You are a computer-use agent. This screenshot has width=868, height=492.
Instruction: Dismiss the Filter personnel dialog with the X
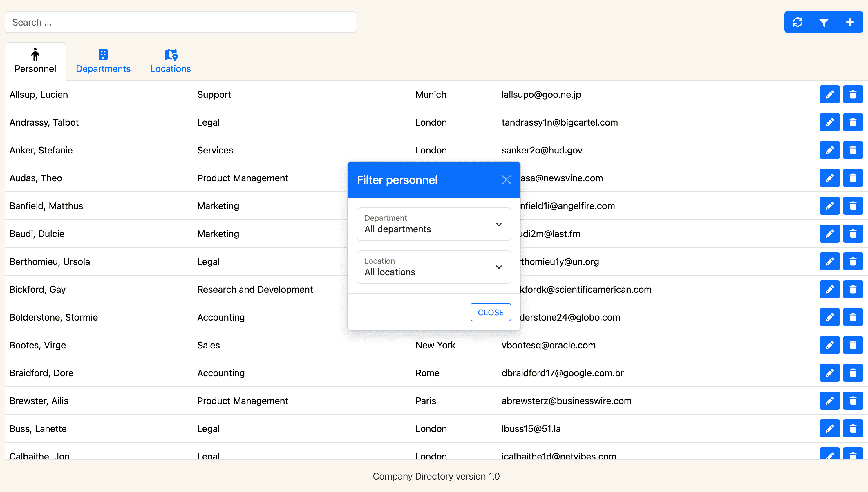(x=506, y=180)
